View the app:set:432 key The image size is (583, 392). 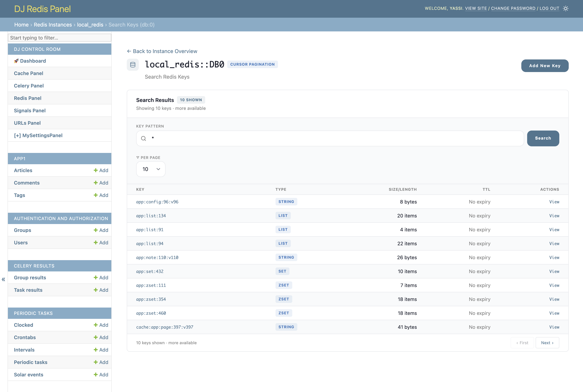click(x=554, y=271)
